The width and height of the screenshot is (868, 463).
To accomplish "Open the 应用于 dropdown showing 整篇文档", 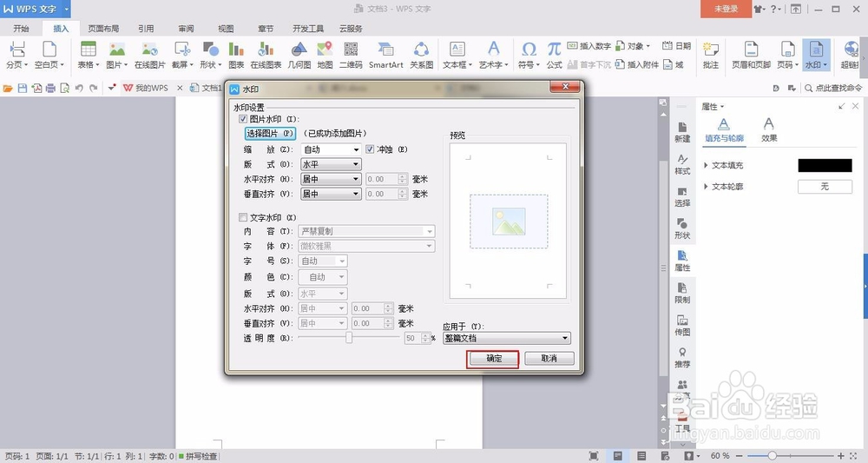I will pos(507,339).
